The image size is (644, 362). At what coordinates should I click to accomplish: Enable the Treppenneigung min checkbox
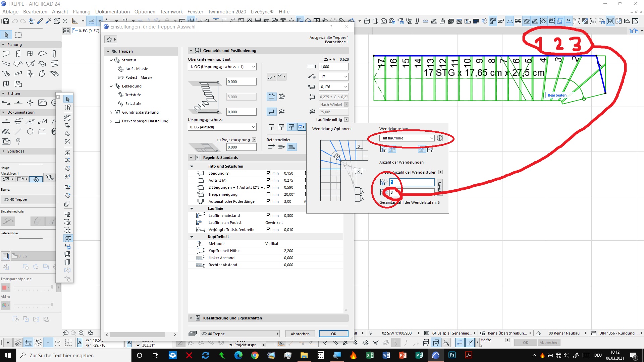click(268, 194)
